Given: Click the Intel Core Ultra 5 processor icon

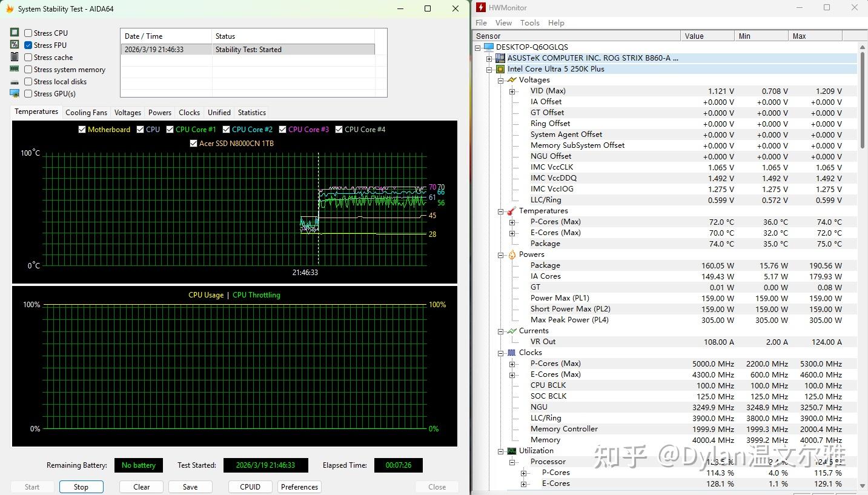Looking at the screenshot, I should tap(500, 69).
